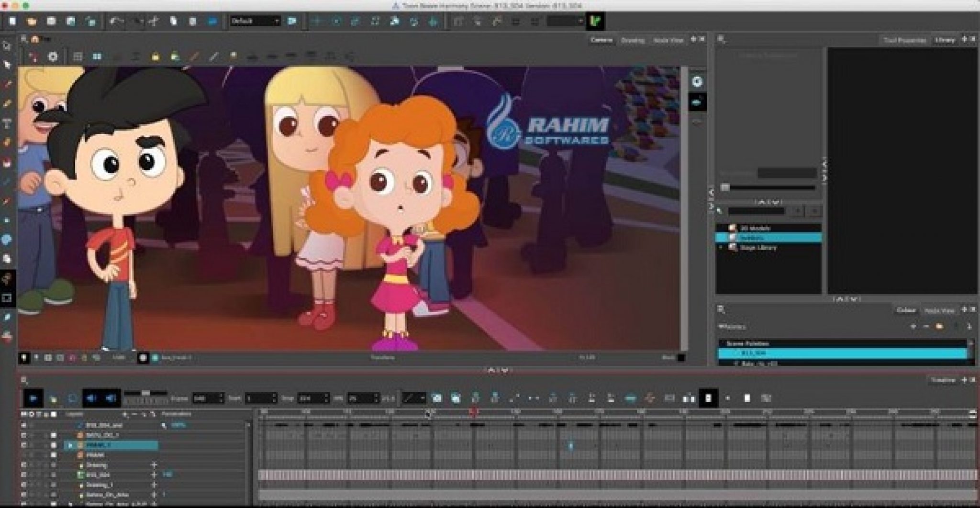
Task: Open the camera view settings gear icon
Action: click(53, 56)
